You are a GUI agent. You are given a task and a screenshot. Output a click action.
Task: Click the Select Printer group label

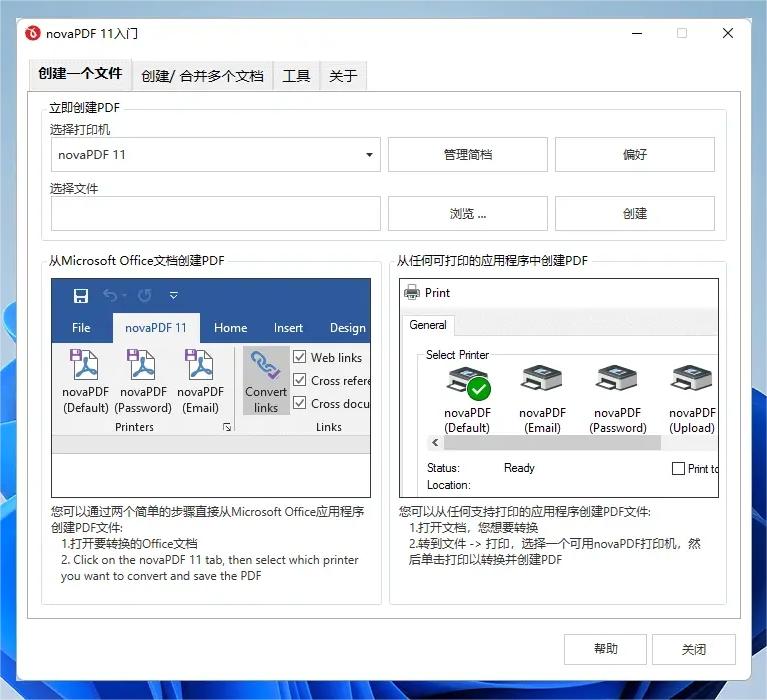457,355
